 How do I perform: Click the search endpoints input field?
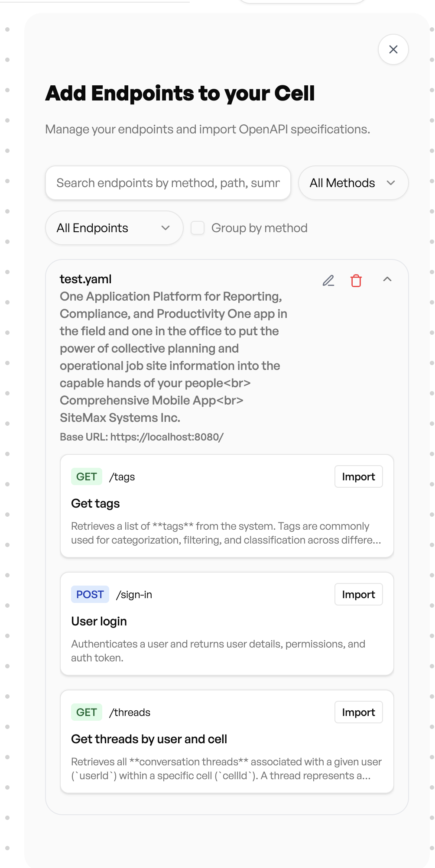168,183
